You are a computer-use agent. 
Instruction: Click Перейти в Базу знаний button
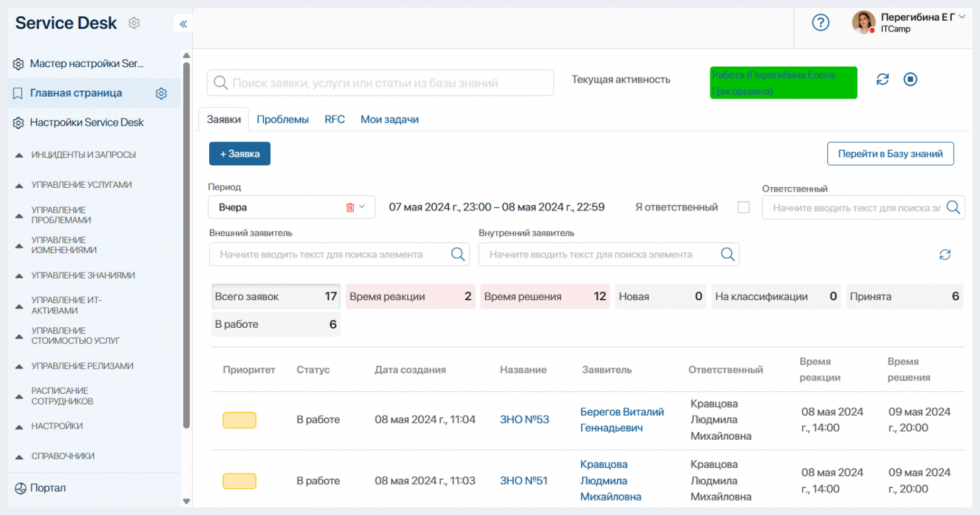(x=890, y=154)
